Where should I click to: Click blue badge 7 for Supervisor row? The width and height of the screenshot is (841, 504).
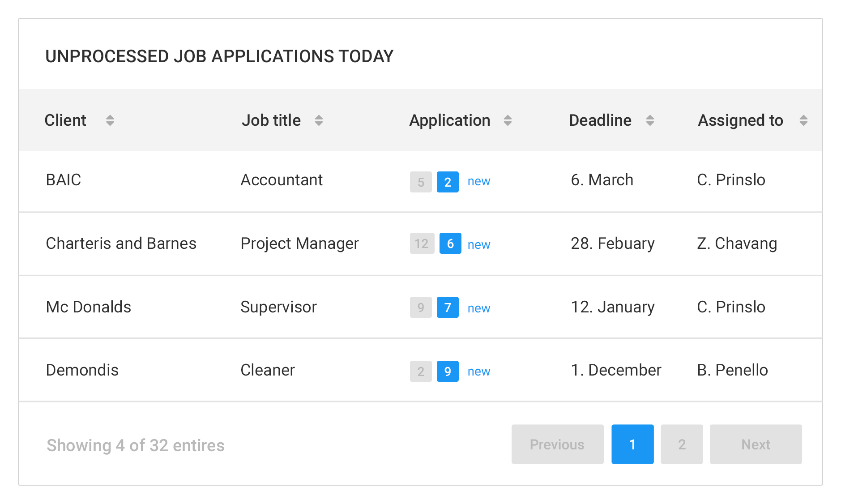pos(448,308)
